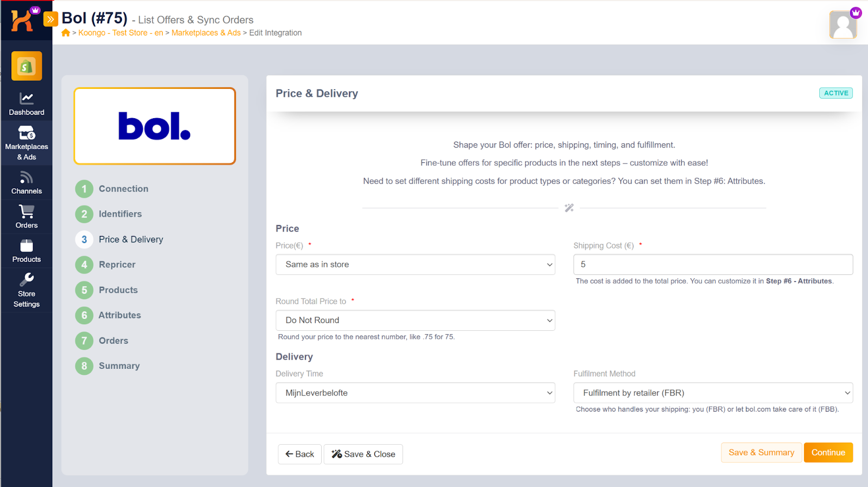868x487 pixels.
Task: Open Koongo - Test Store - en breadcrumb
Action: click(120, 33)
